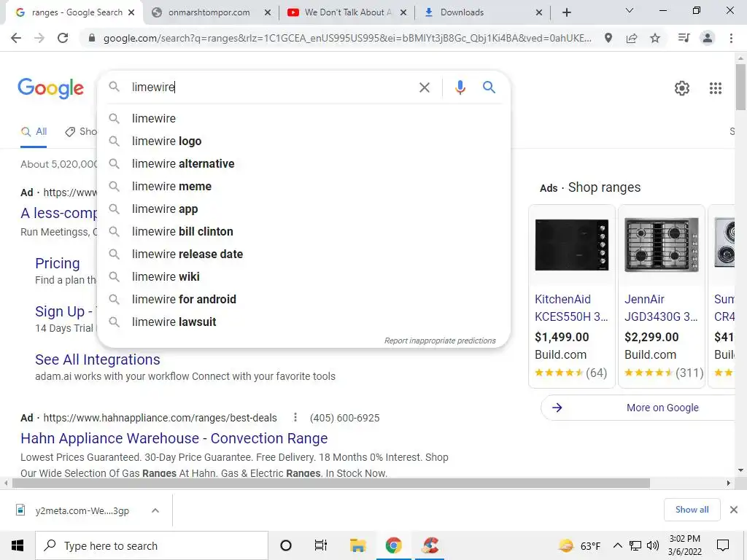Switch to the onmarshtompor.com tab
Screen dimensions: 747x560
point(209,12)
